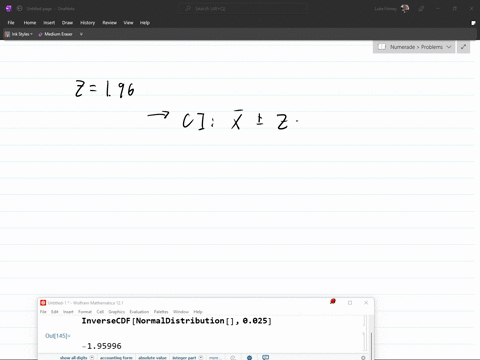The image size is (480, 360).
Task: Switch to the OneNote Review tab
Action: coord(110,23)
